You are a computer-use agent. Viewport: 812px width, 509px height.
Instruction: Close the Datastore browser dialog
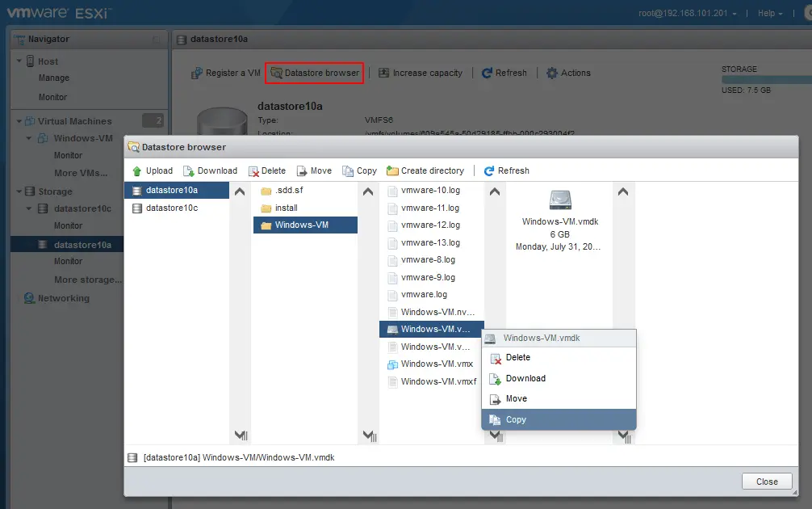pos(767,482)
